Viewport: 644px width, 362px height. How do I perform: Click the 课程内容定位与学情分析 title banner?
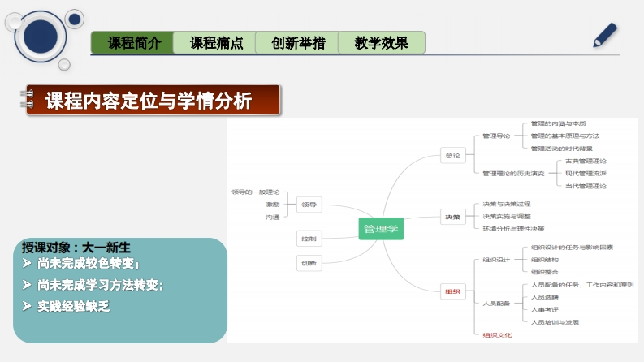[153, 100]
